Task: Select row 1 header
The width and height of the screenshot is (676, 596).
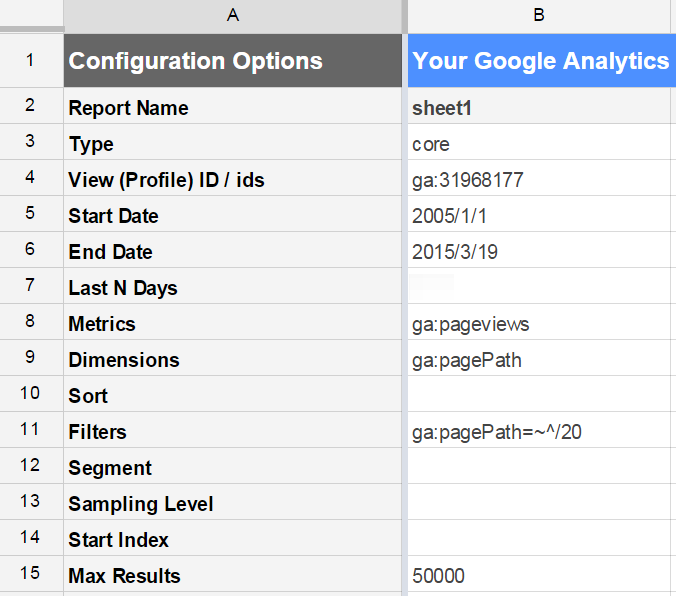Action: [x=31, y=60]
